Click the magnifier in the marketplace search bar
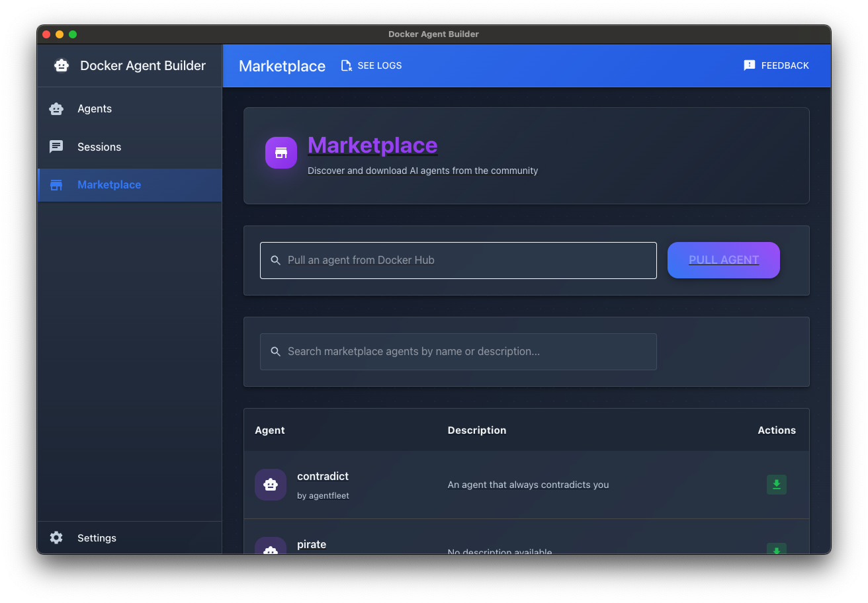The width and height of the screenshot is (868, 603). 276,351
